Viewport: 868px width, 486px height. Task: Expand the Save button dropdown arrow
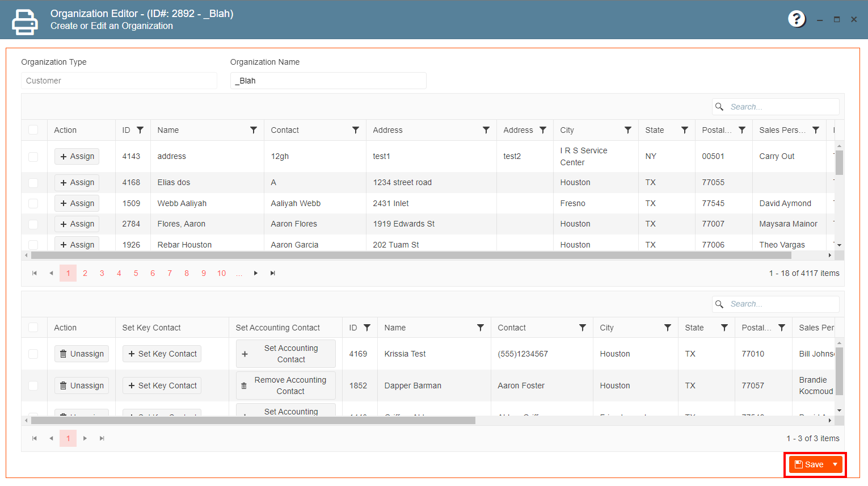835,464
